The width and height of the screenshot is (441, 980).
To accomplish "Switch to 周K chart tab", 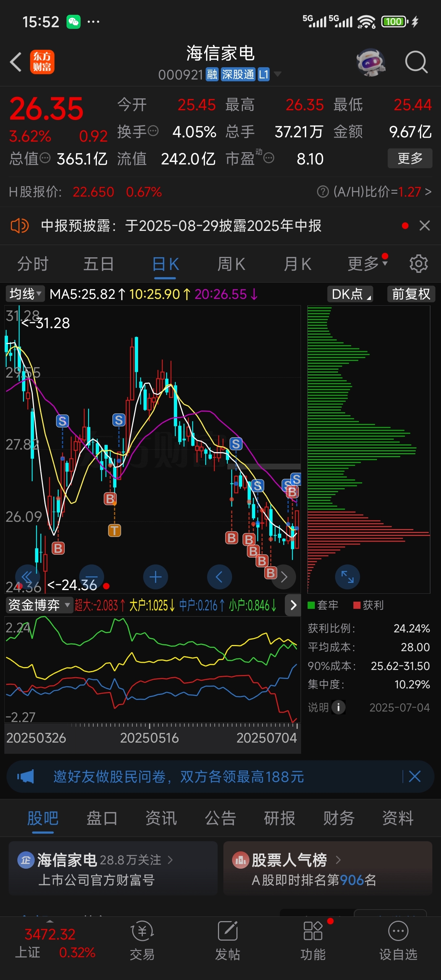I will 231,264.
